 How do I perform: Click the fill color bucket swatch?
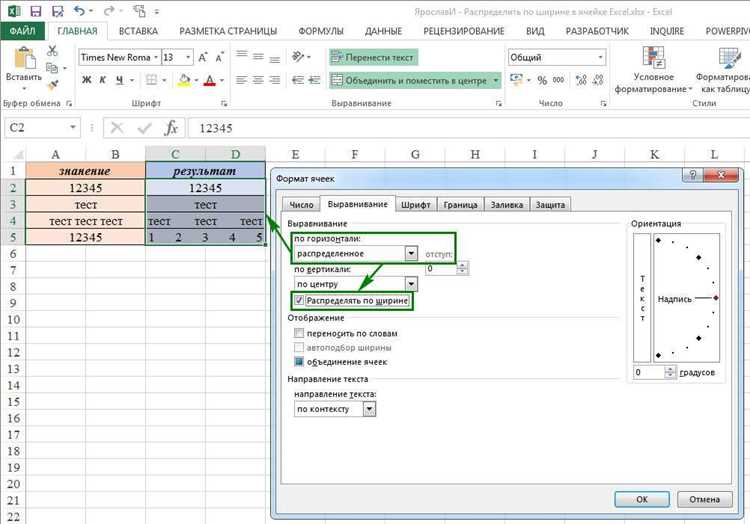pyautogui.click(x=184, y=80)
